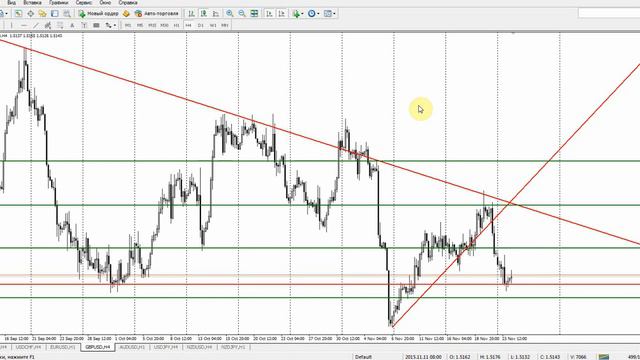Open the periods clock dropdown
The width and height of the screenshot is (640, 360).
point(313,13)
